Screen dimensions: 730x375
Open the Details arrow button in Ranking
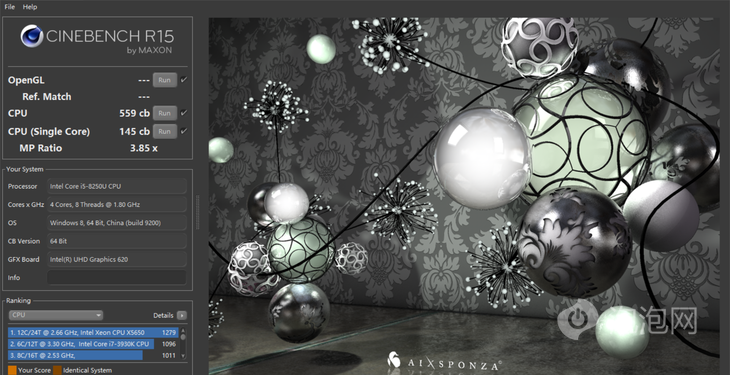pos(182,315)
